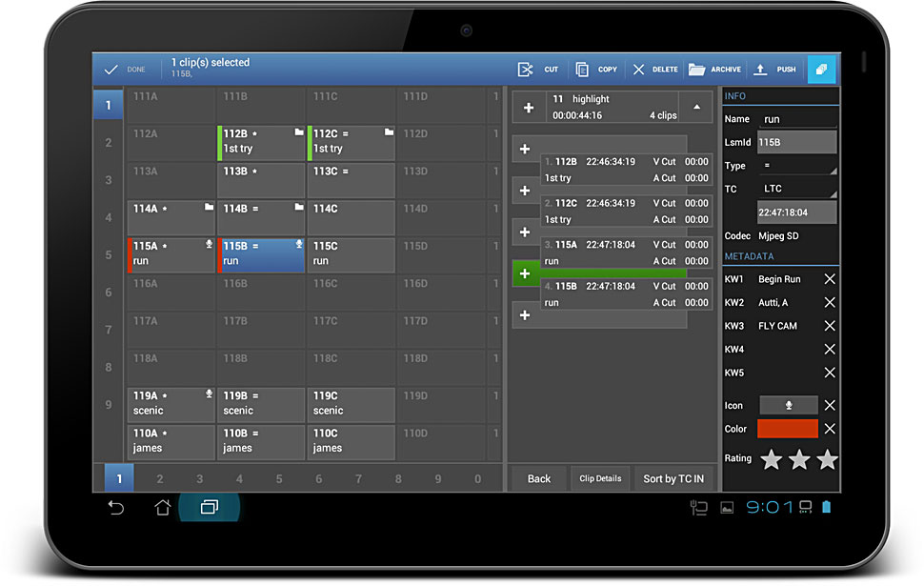The height and width of the screenshot is (586, 924).
Task: Open the TC dropdown showing LTC
Action: (798, 189)
